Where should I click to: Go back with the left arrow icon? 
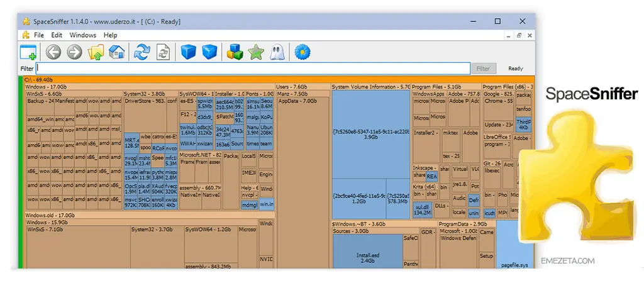tap(53, 52)
